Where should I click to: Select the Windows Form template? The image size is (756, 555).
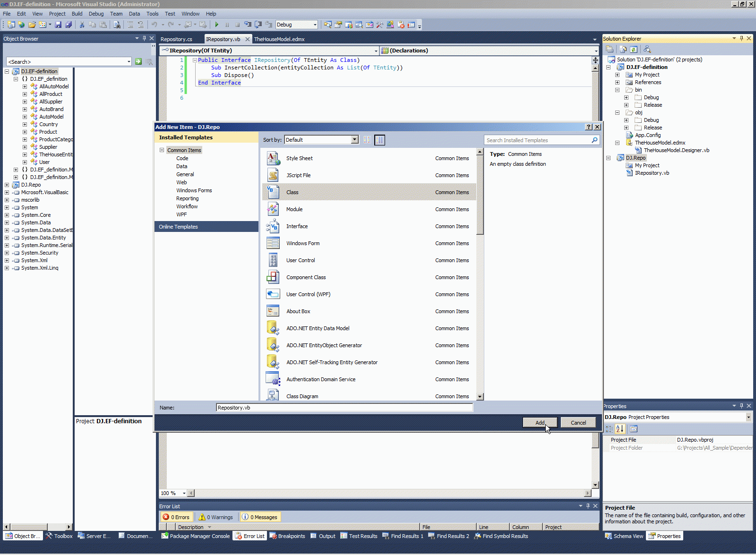point(369,243)
